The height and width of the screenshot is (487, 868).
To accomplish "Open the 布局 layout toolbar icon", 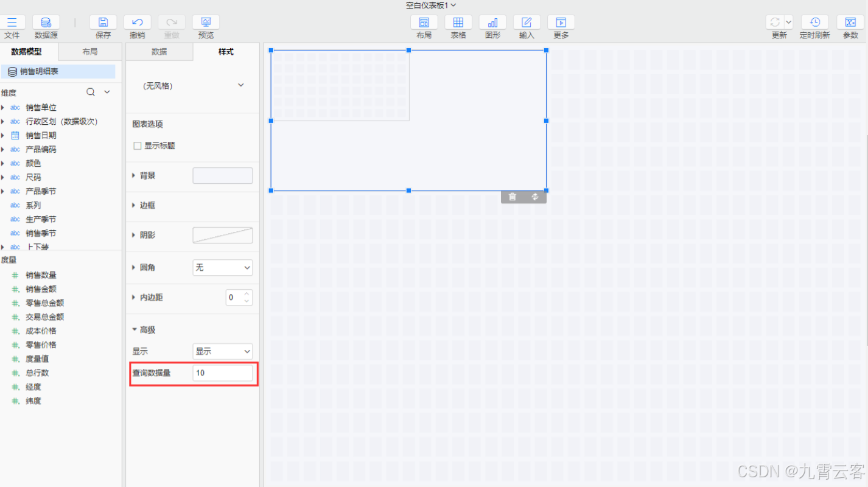I will point(424,23).
